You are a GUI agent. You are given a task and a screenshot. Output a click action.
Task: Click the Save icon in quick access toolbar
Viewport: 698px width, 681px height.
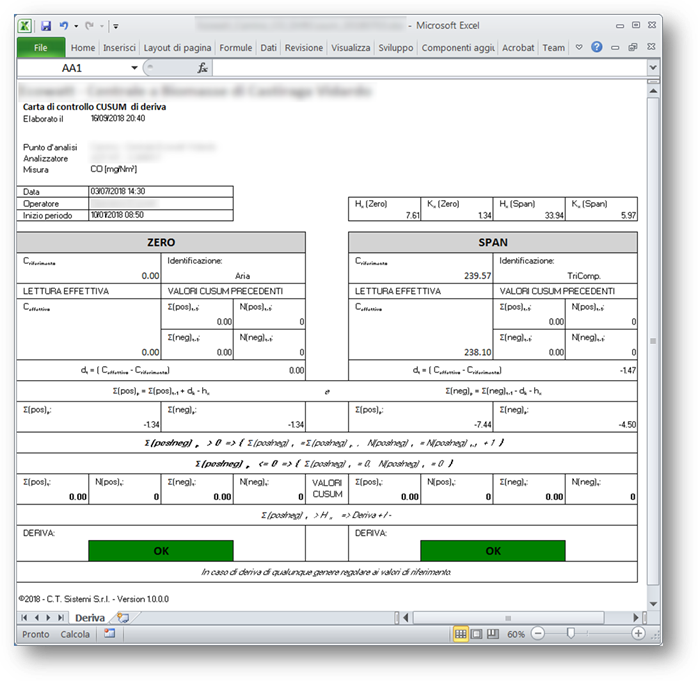(46, 25)
